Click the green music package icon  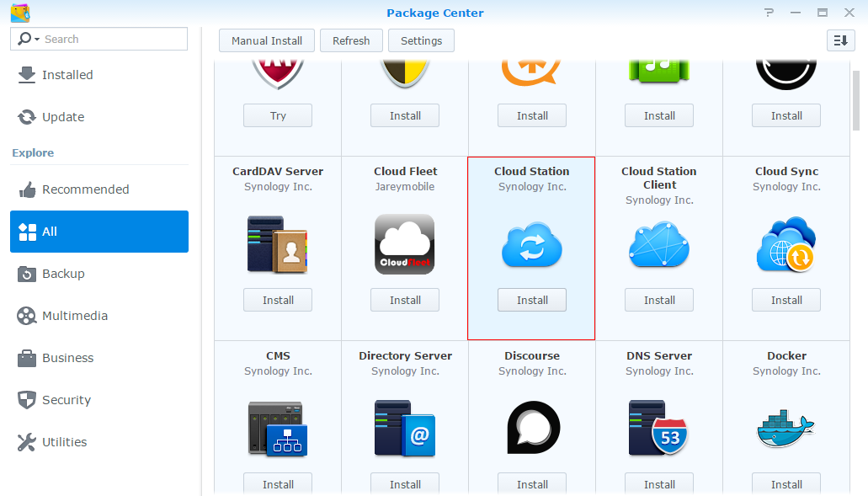pyautogui.click(x=658, y=72)
